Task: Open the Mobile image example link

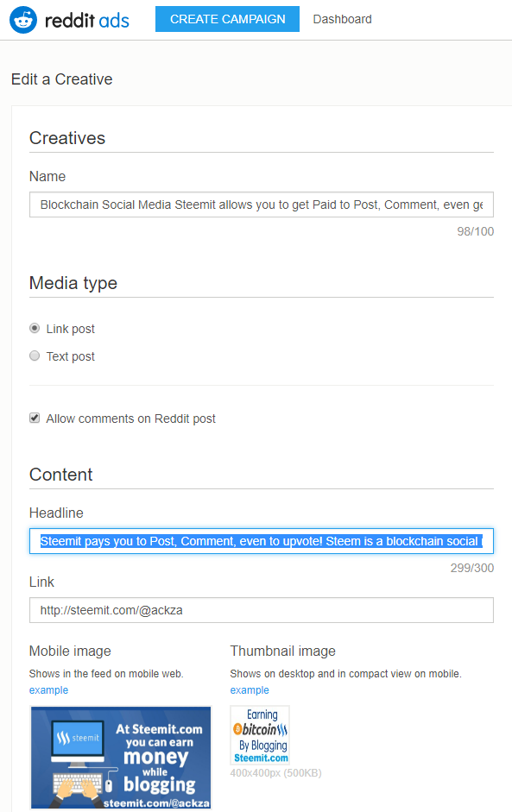Action: [x=48, y=690]
